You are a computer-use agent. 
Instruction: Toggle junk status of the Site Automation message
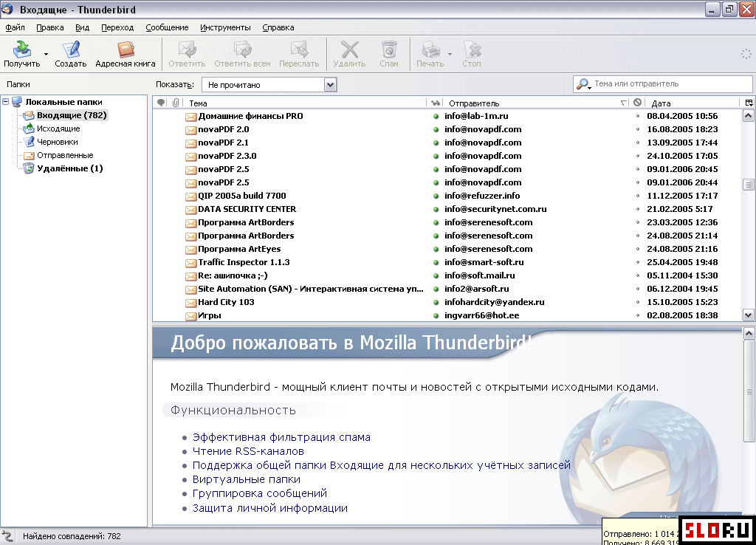(x=637, y=289)
